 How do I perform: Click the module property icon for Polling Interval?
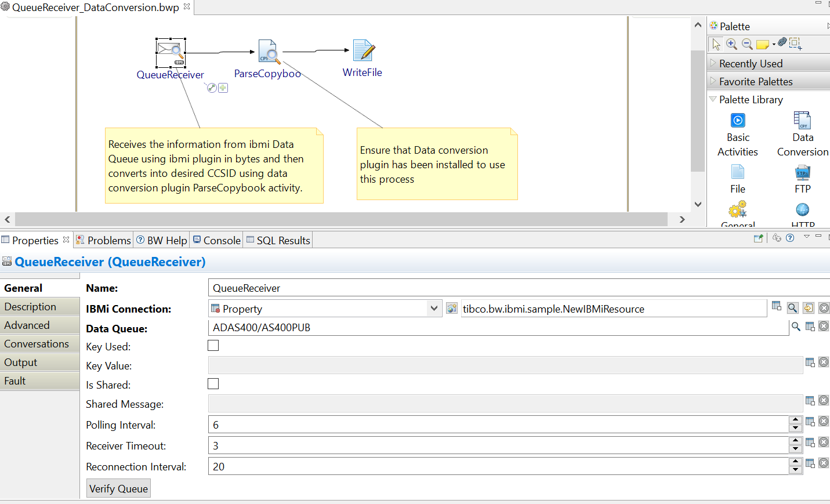point(810,422)
